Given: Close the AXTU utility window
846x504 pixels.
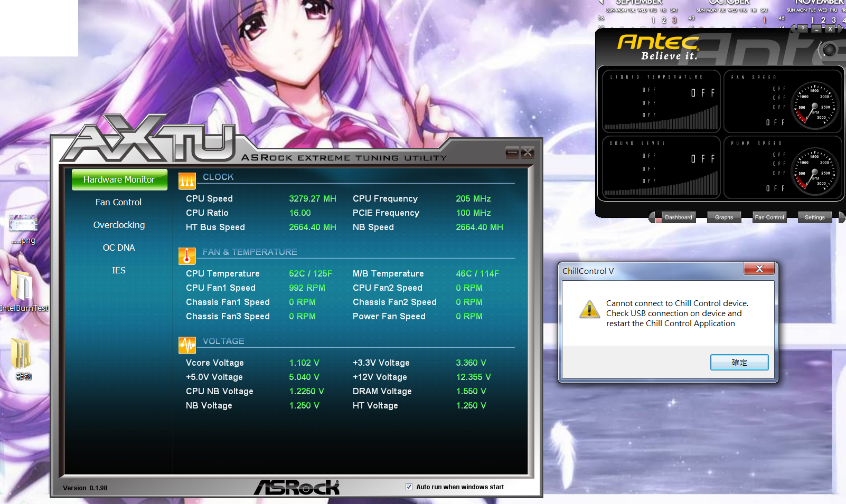Looking at the screenshot, I should (527, 153).
